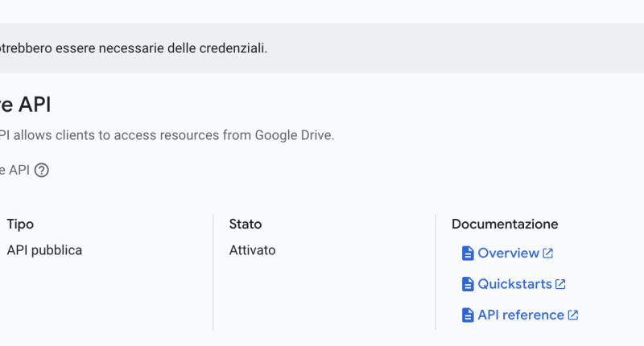Click the Stato column label
The width and height of the screenshot is (644, 346).
pyautogui.click(x=246, y=224)
